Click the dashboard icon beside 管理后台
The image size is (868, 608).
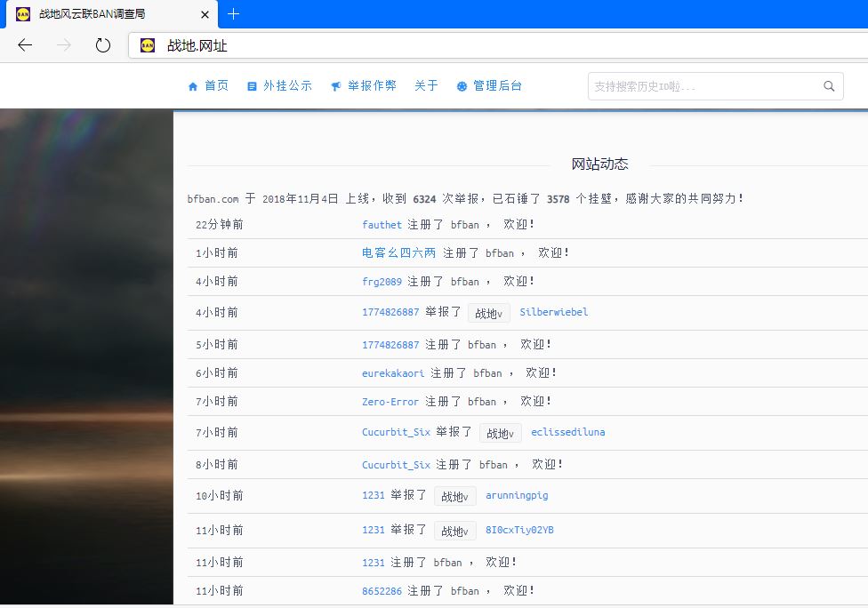pyautogui.click(x=462, y=86)
